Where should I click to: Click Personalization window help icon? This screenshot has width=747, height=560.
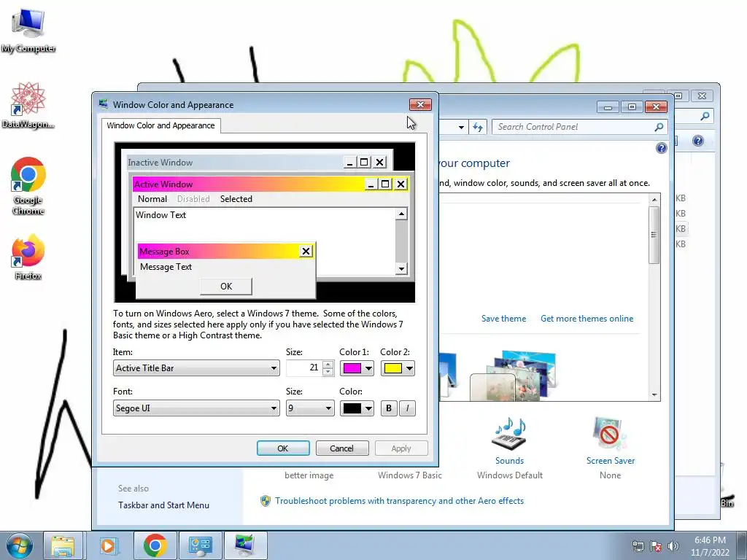coord(661,148)
